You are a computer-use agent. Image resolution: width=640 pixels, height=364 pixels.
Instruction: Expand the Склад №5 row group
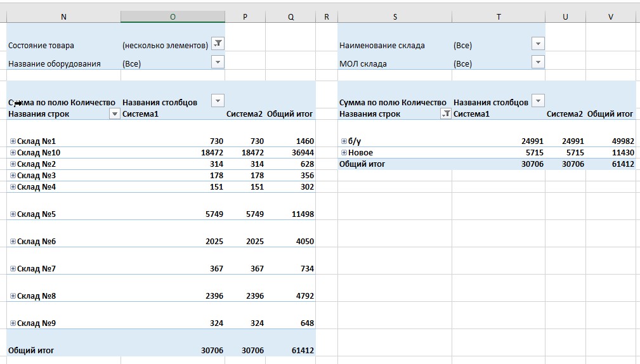point(13,214)
